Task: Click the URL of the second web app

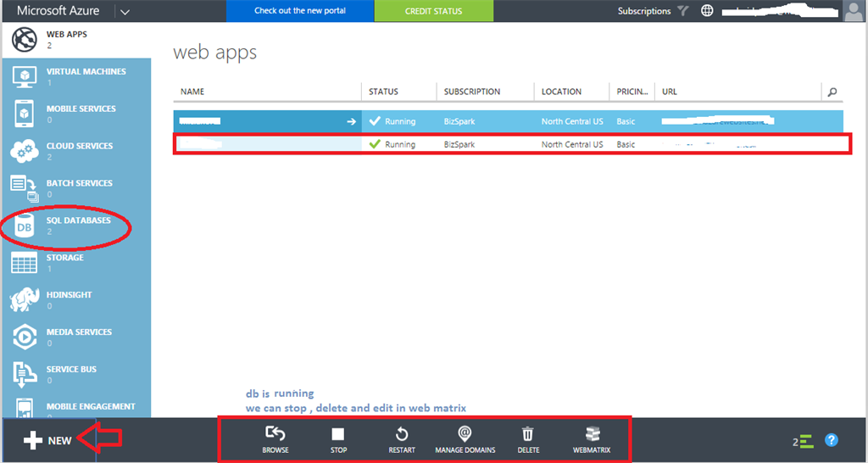Action: [709, 144]
